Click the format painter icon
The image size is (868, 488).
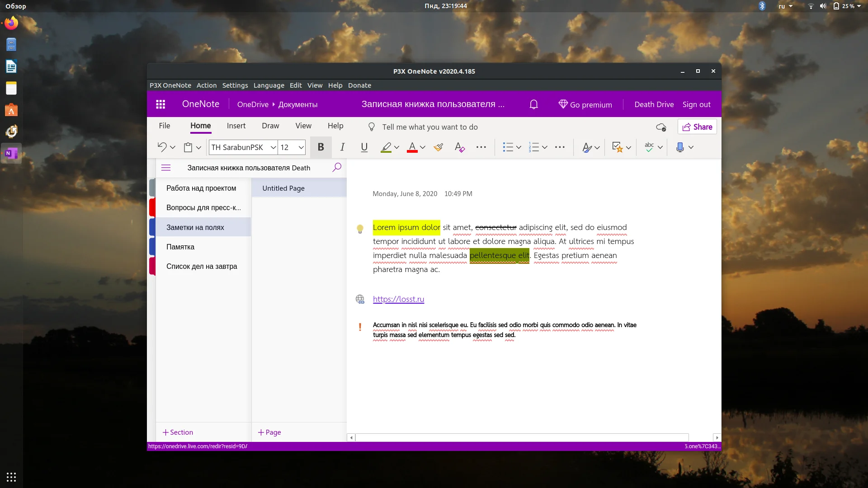coord(438,147)
